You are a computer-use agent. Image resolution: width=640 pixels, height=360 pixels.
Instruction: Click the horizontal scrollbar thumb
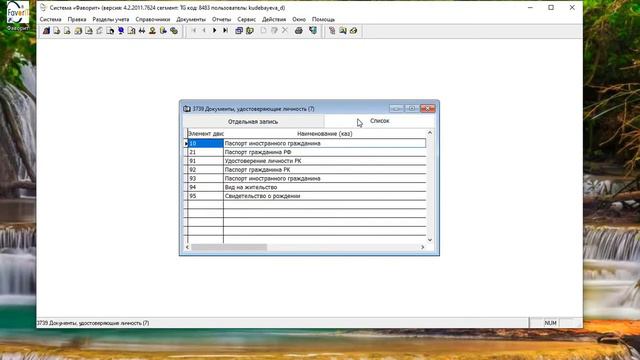coord(229,247)
